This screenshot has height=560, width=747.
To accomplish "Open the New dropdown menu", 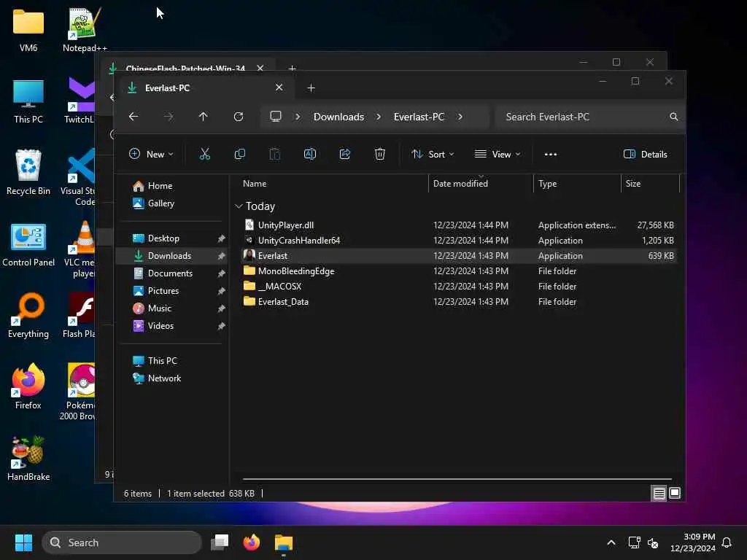I will [x=151, y=155].
